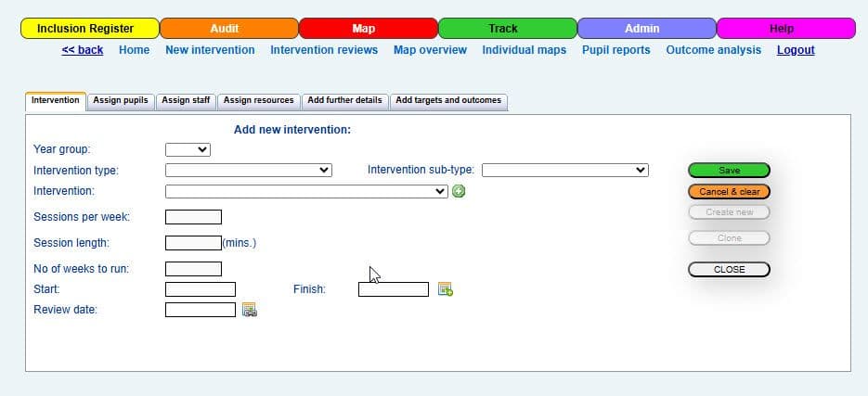The image size is (868, 396).
Task: Click the green Save button
Action: click(x=729, y=171)
